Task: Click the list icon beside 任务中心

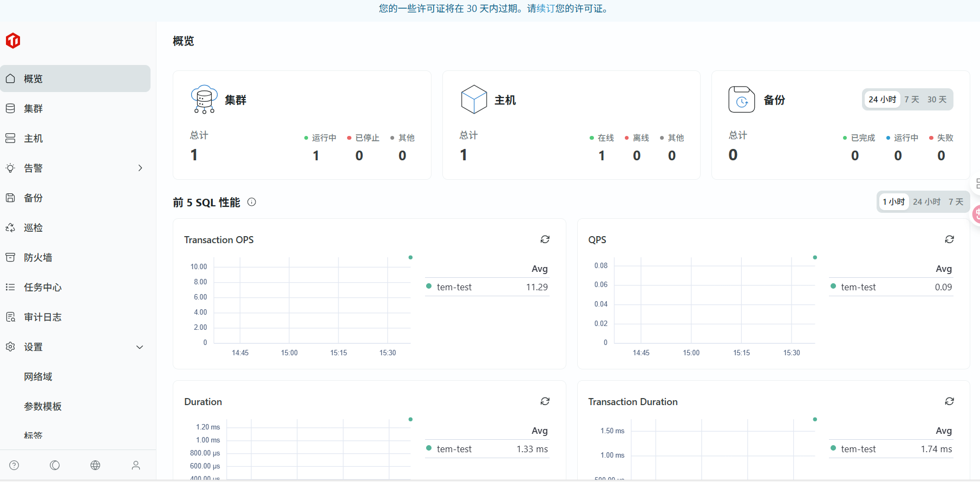Action: pos(10,287)
